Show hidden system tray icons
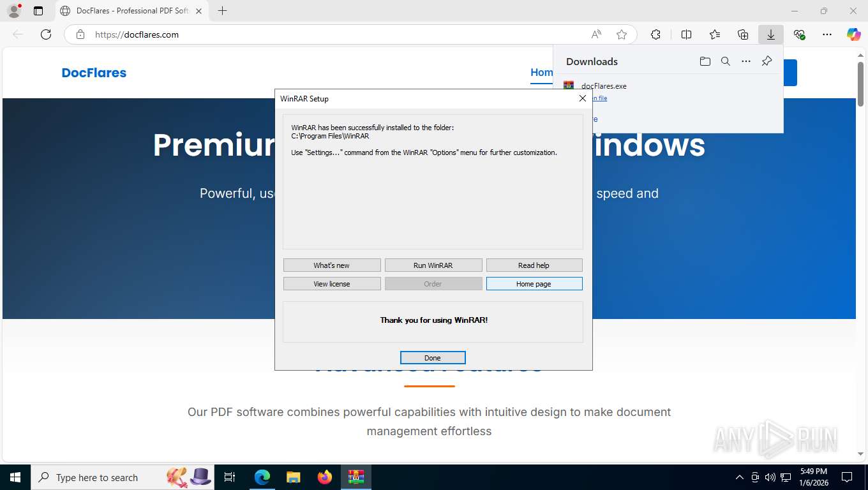 [740, 477]
